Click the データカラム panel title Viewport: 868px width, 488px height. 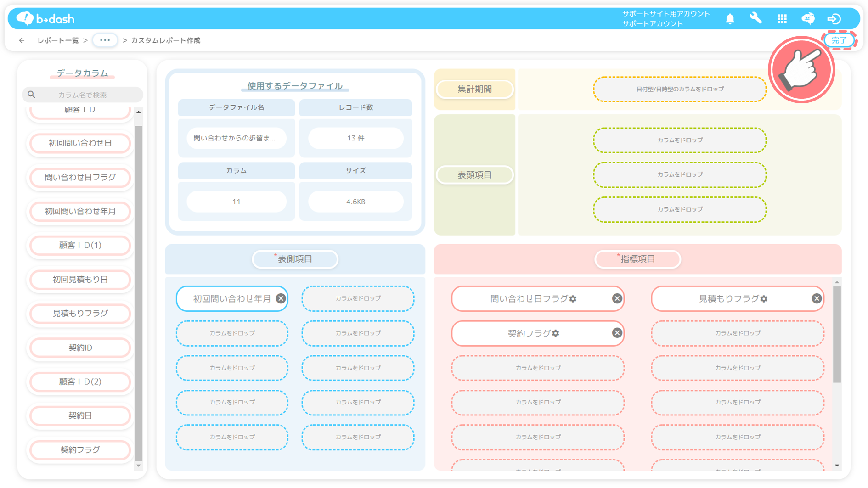click(x=82, y=73)
